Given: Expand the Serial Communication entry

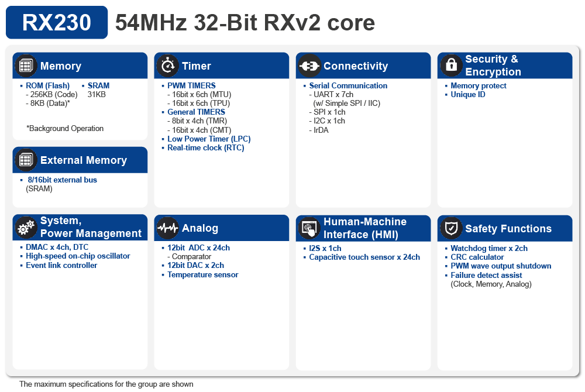Looking at the screenshot, I should 347,85.
